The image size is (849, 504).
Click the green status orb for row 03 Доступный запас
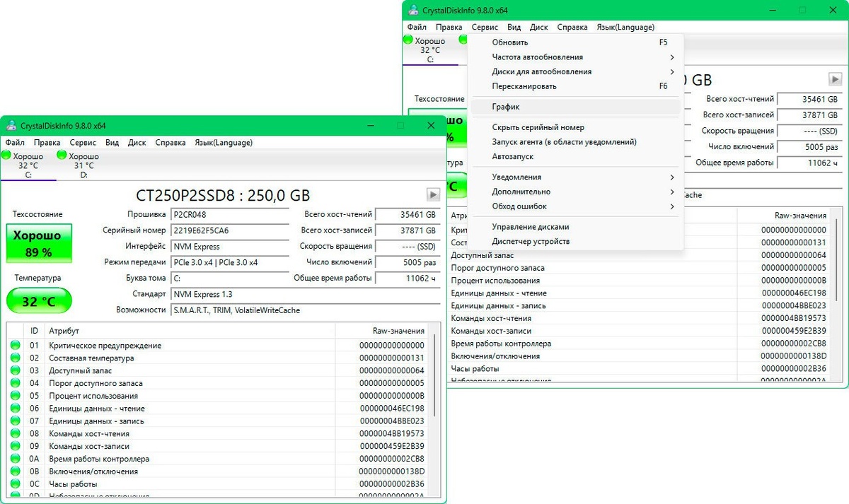pyautogui.click(x=16, y=370)
